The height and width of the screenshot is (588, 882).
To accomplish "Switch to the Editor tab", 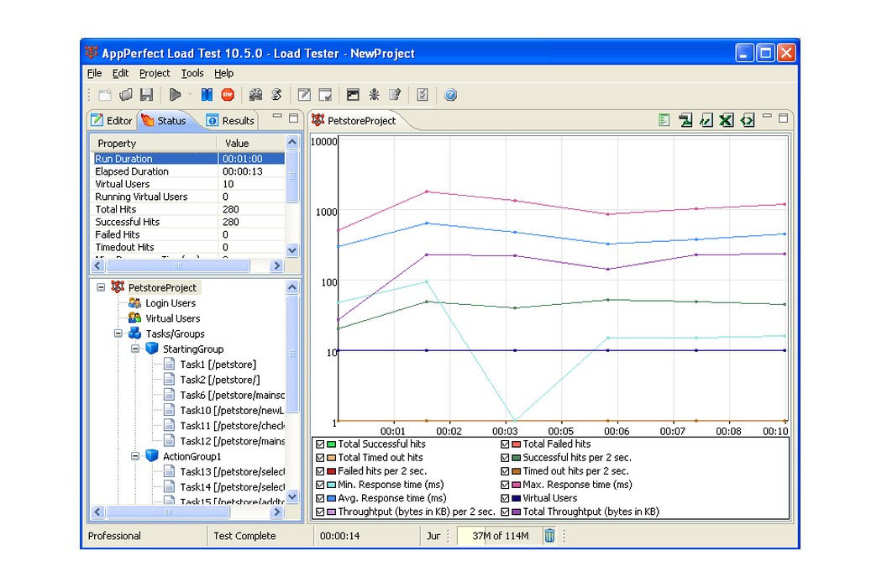I will pos(112,120).
